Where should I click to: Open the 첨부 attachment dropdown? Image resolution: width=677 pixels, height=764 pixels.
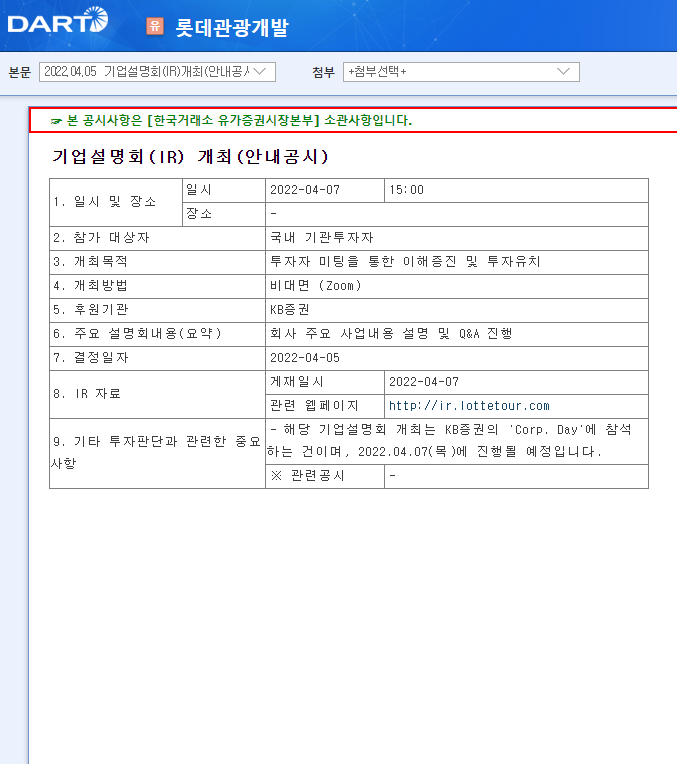pos(461,72)
